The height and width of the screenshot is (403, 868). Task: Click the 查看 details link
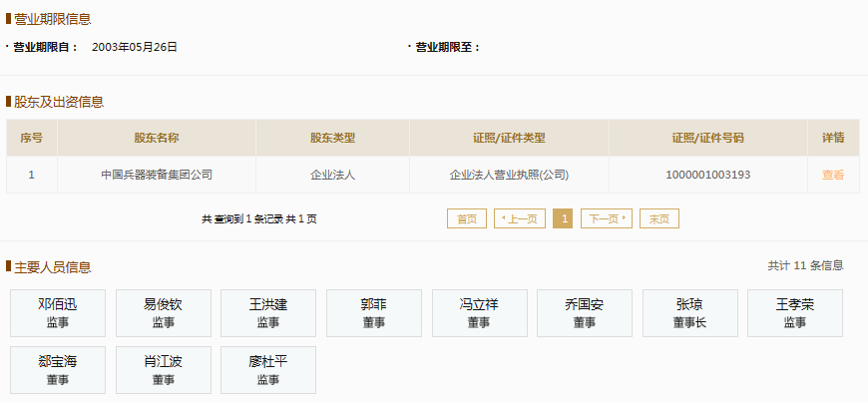tap(832, 175)
